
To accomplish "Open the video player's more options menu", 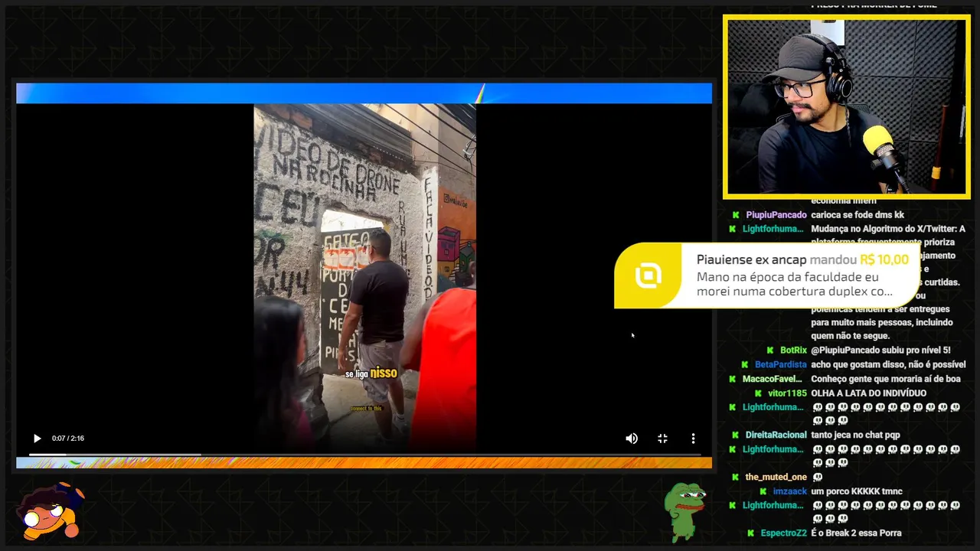I will pyautogui.click(x=693, y=439).
